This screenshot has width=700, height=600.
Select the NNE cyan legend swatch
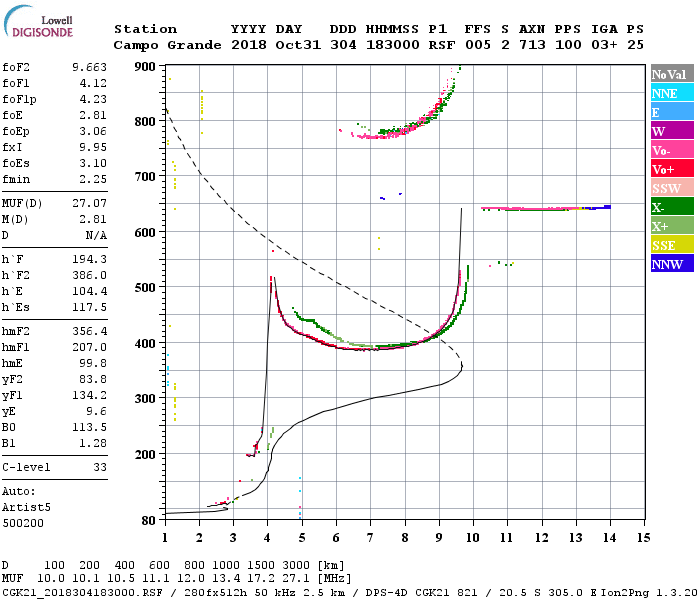[672, 93]
